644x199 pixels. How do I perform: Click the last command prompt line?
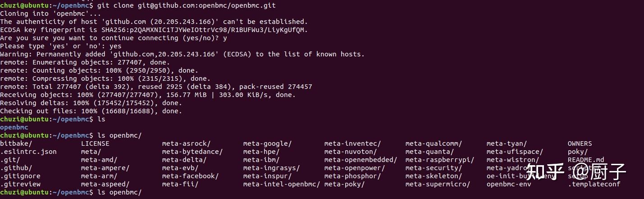point(71,192)
